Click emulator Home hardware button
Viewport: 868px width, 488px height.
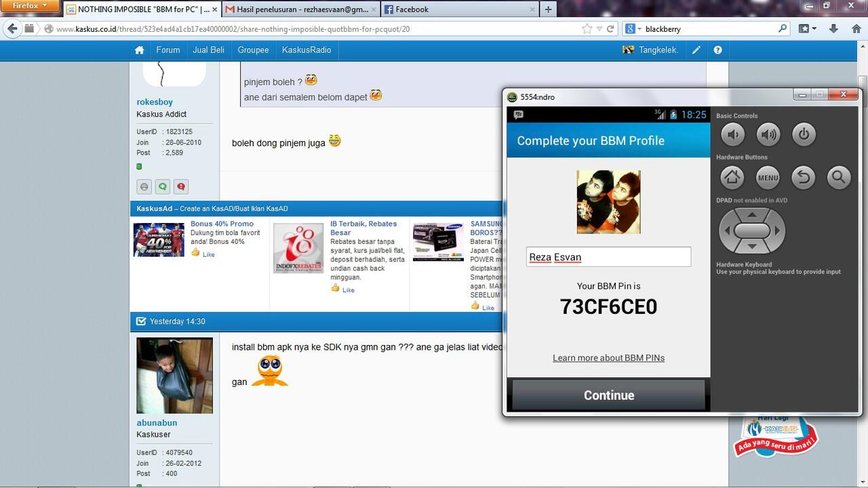coord(732,178)
